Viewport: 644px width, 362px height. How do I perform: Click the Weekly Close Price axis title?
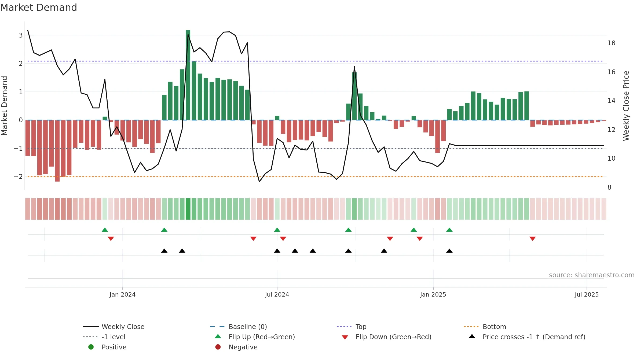(626, 106)
